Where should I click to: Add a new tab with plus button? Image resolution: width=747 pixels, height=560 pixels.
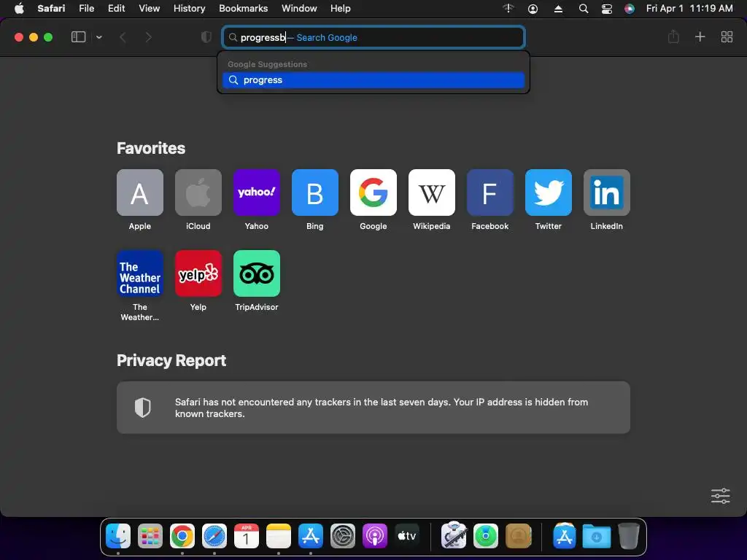pos(700,36)
